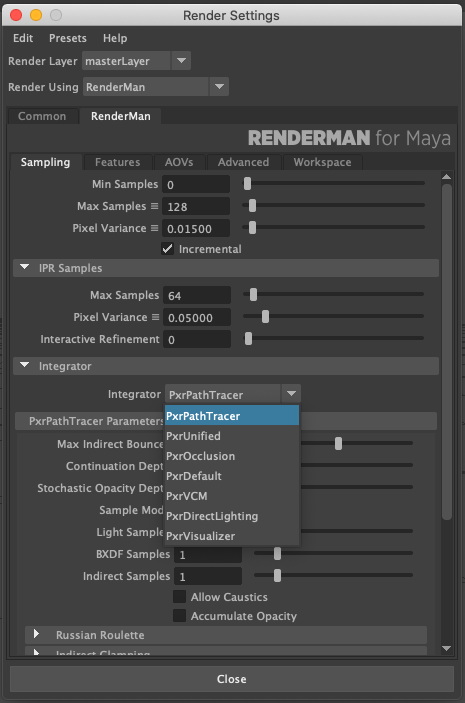465x703 pixels.
Task: Click the IPR Pixel Variance menu icon
Action: coord(155,317)
